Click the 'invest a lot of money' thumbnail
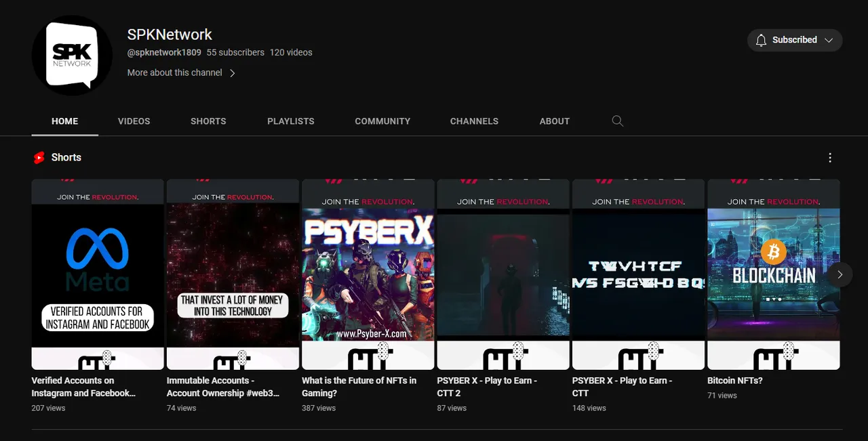Screen dimensions: 868x441 [x=233, y=274]
